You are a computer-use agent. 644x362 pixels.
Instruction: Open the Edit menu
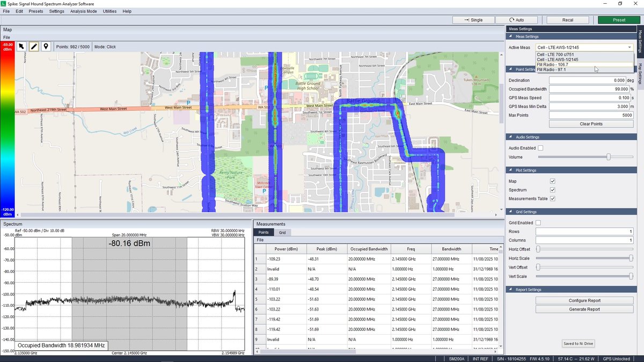point(19,11)
